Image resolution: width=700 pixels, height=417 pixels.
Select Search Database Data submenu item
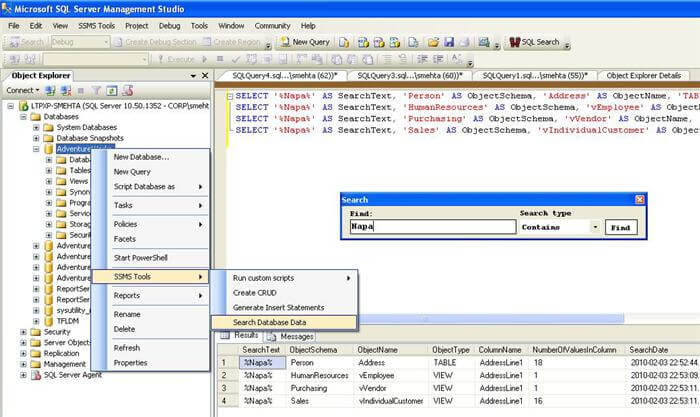[284, 322]
